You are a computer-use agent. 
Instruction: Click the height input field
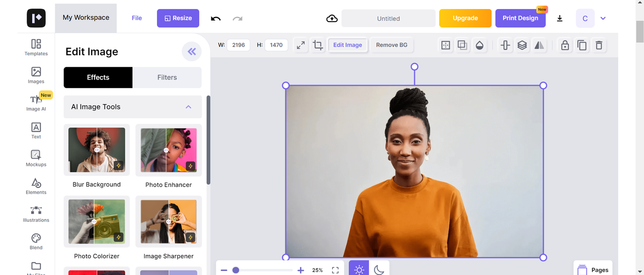(276, 45)
